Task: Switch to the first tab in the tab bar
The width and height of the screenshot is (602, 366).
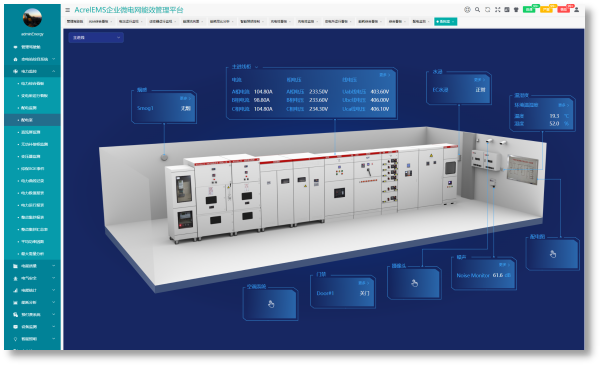Action: click(x=75, y=22)
